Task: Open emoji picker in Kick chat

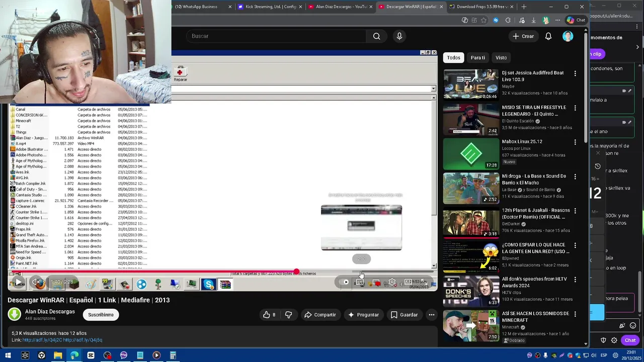Action: point(633,326)
